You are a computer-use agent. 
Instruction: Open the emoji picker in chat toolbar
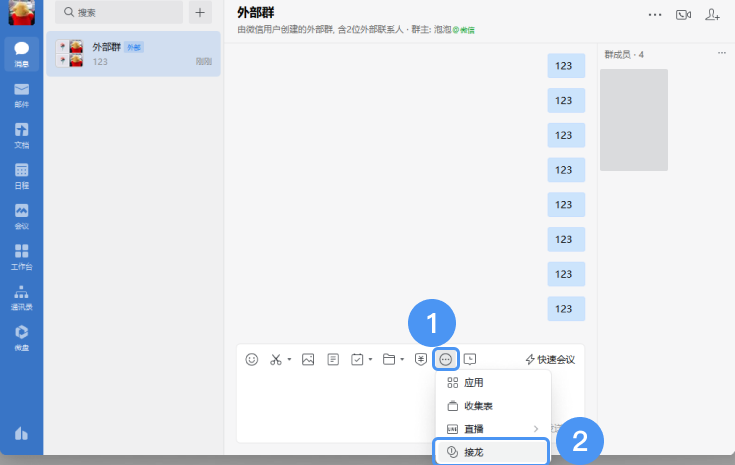pos(252,359)
